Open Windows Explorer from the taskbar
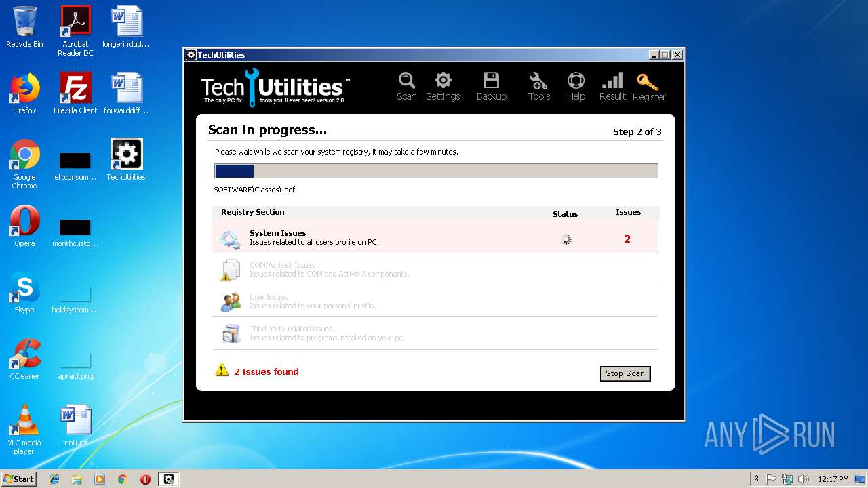868x488 pixels. 77,479
